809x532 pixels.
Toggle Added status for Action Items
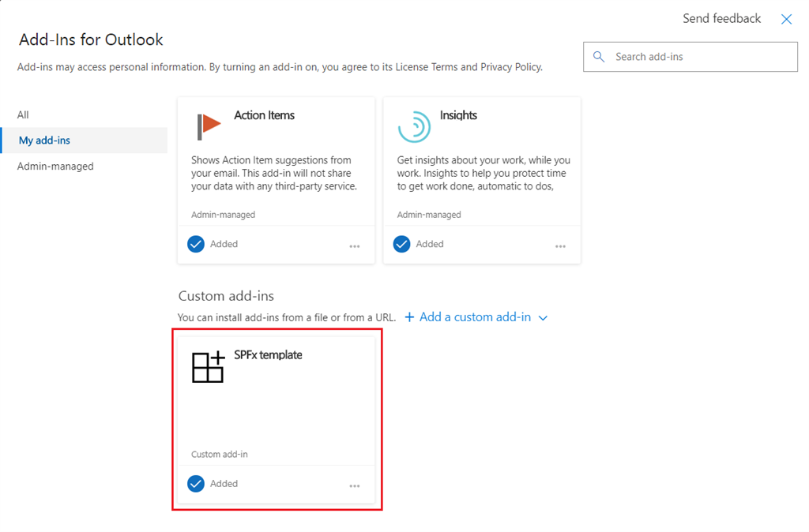[x=195, y=244]
